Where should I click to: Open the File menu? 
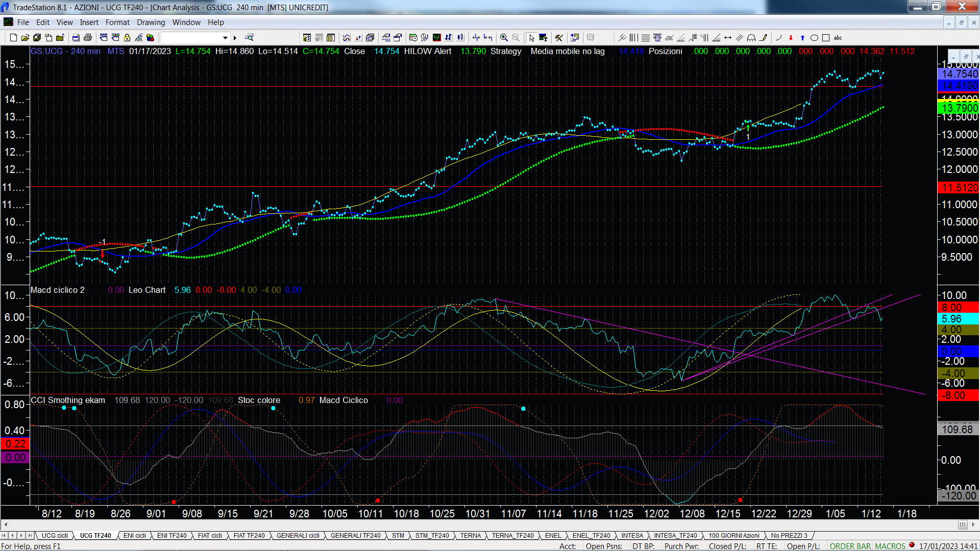click(23, 22)
